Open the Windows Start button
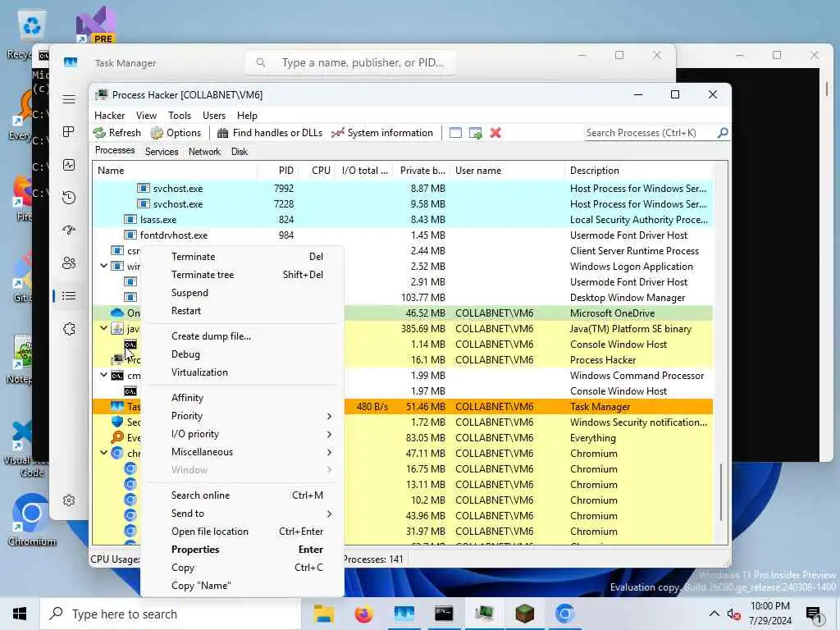The width and height of the screenshot is (840, 630). (20, 614)
